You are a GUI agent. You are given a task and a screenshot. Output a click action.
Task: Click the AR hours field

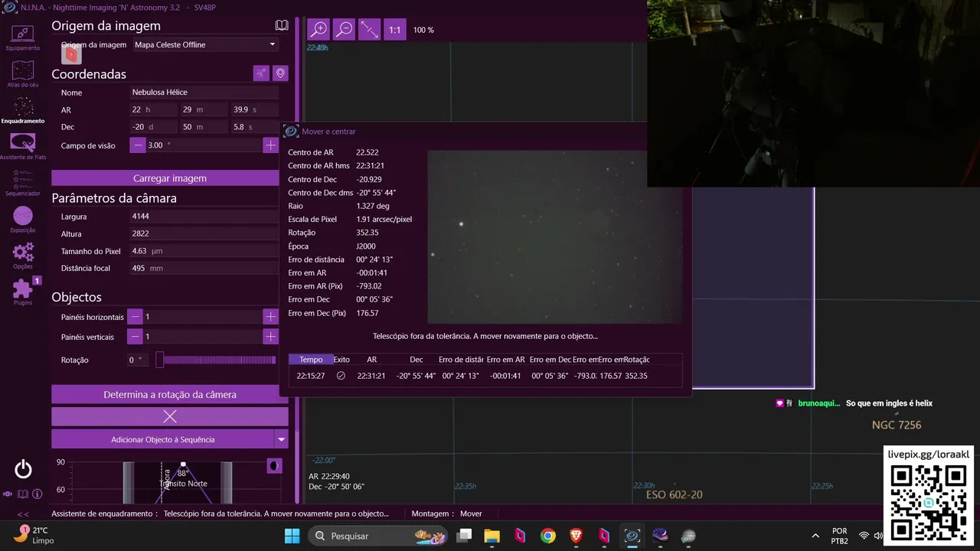pyautogui.click(x=154, y=109)
